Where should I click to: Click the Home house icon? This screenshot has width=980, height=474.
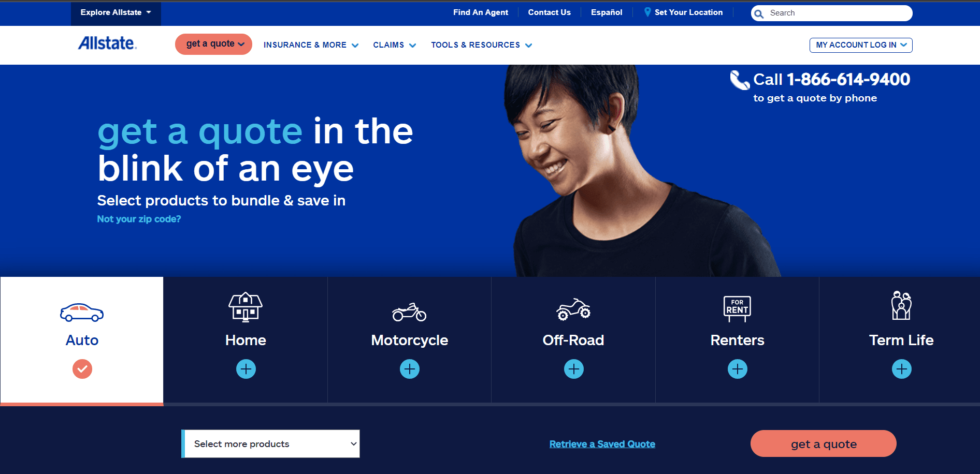point(246,307)
